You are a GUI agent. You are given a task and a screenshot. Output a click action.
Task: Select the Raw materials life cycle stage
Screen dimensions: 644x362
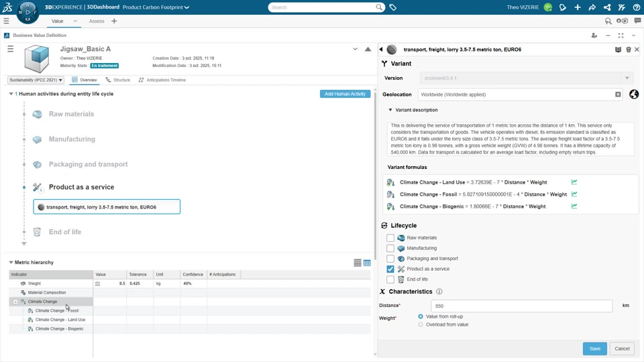(71, 114)
